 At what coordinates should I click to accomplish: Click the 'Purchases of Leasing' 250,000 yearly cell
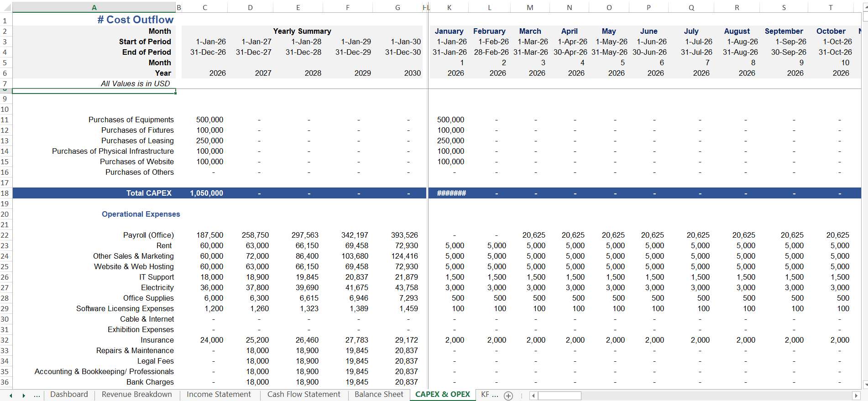coord(210,141)
